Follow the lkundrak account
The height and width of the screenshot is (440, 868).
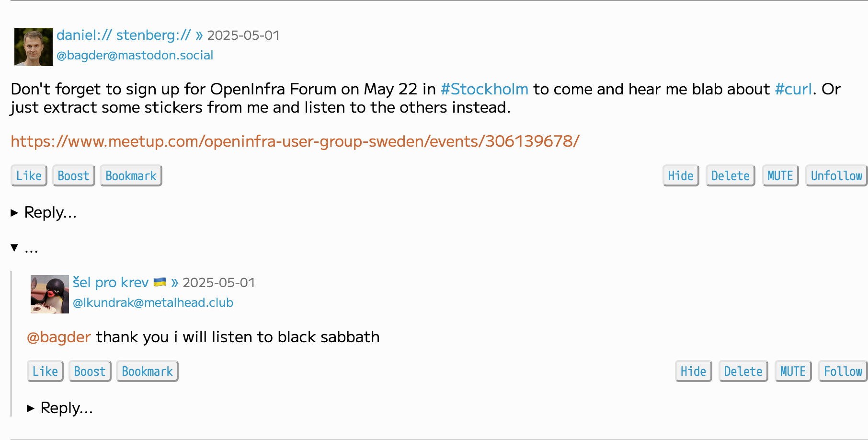click(843, 371)
